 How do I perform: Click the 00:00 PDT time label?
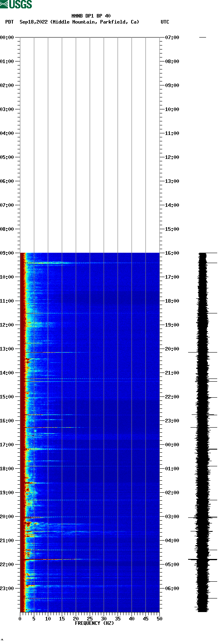[x=7, y=38]
